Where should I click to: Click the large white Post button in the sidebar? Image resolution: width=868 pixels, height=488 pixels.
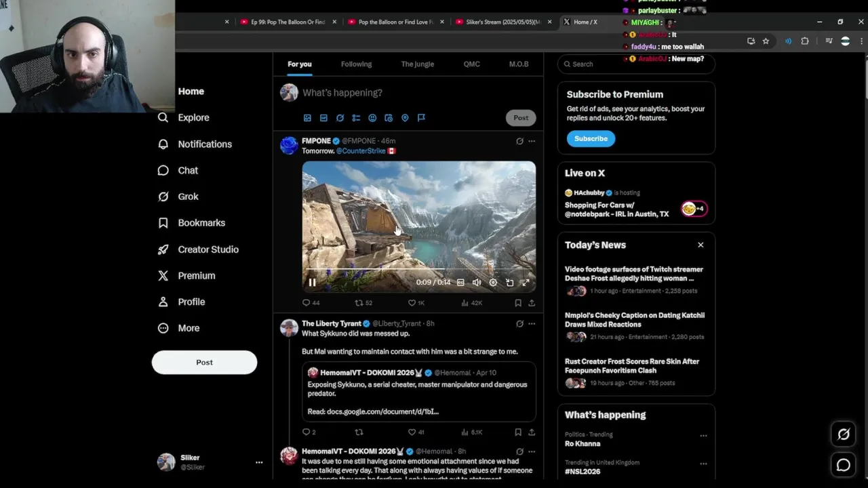(204, 362)
